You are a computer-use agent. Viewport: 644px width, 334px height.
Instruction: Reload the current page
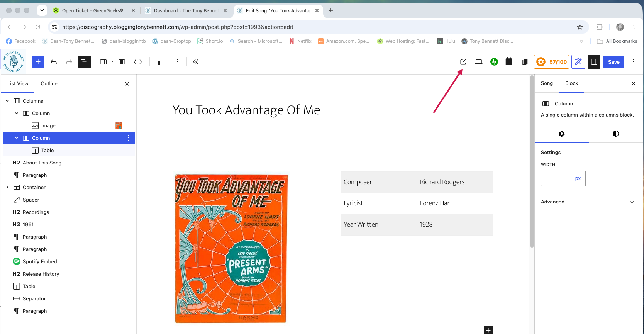(38, 27)
